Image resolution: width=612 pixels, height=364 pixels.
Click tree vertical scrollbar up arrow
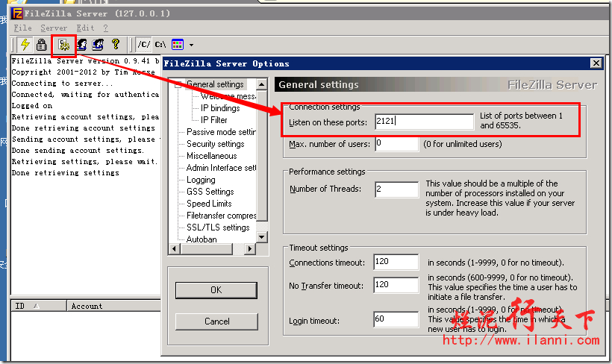pos(262,84)
